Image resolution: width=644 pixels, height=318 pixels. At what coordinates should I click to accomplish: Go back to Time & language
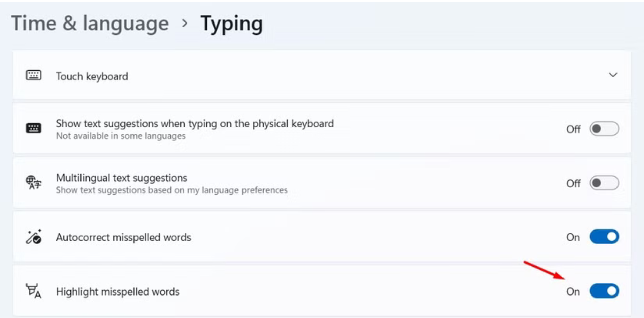[x=90, y=24]
